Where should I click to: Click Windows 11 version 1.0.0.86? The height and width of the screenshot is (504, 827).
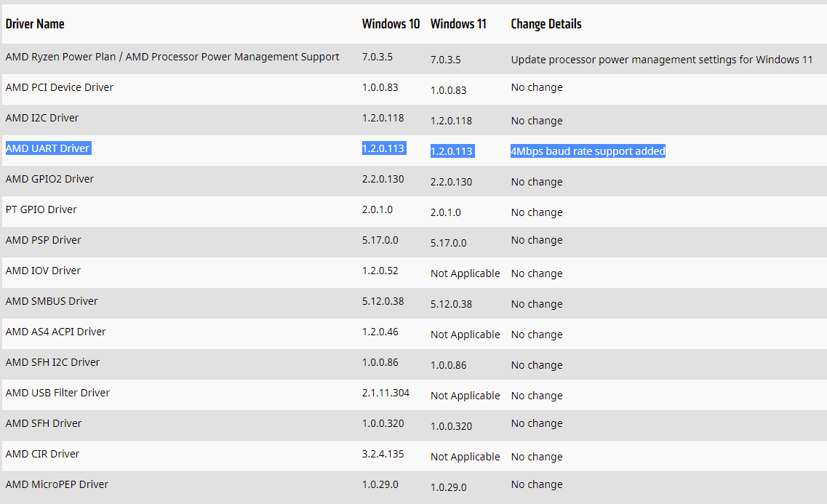tap(448, 365)
